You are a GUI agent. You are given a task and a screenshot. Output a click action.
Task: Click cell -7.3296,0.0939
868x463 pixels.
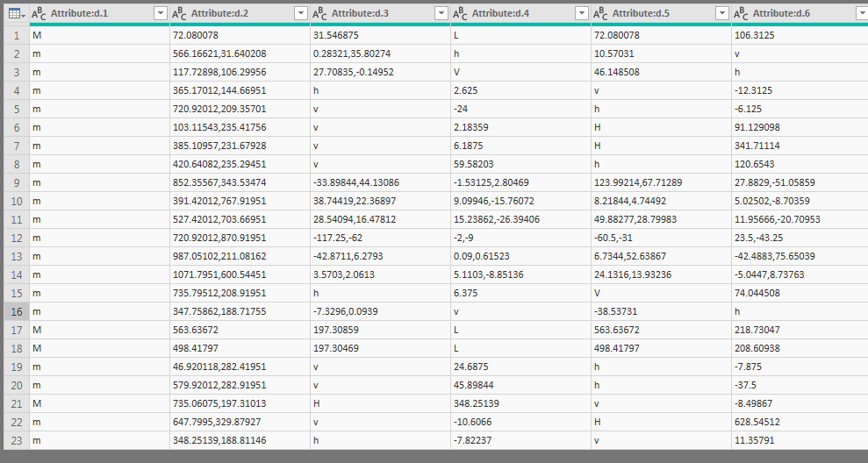click(x=380, y=311)
